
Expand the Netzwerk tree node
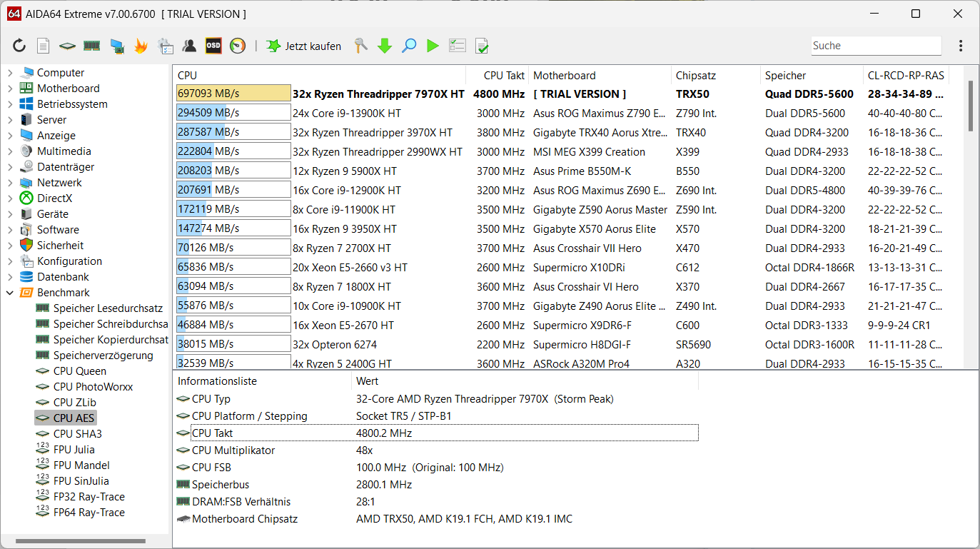[x=10, y=183]
